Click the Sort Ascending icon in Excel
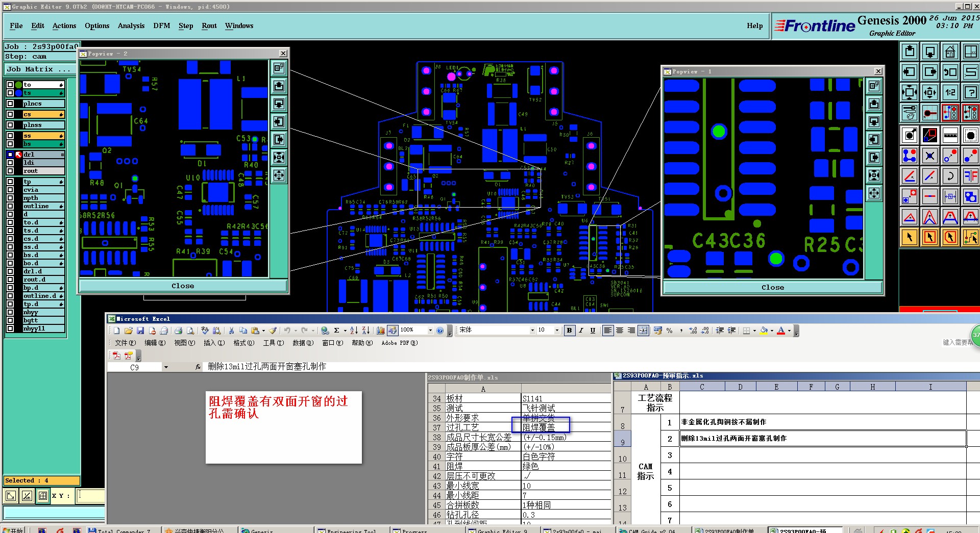 coord(354,331)
